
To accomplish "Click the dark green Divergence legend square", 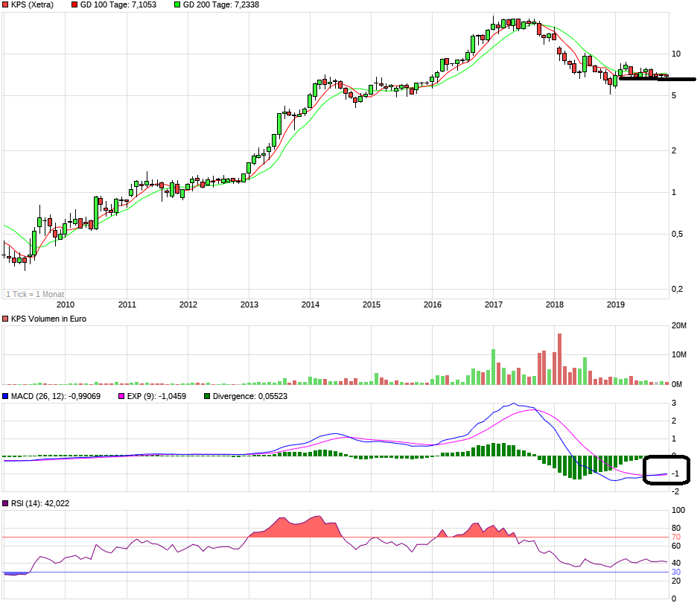I will pos(207,396).
